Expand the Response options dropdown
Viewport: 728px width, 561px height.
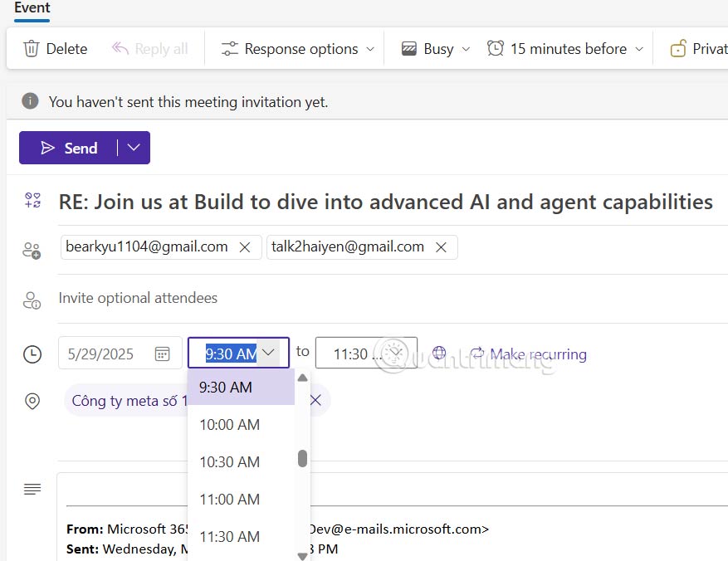pos(372,49)
